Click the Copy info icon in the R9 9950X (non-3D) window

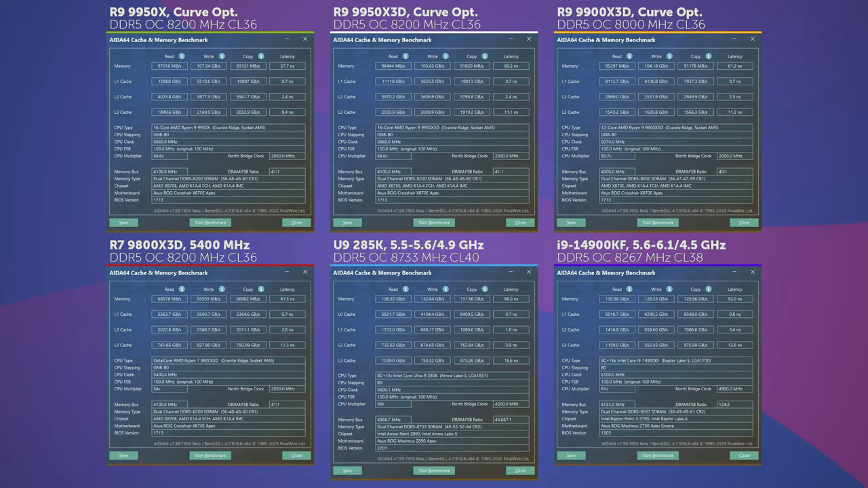[261, 56]
